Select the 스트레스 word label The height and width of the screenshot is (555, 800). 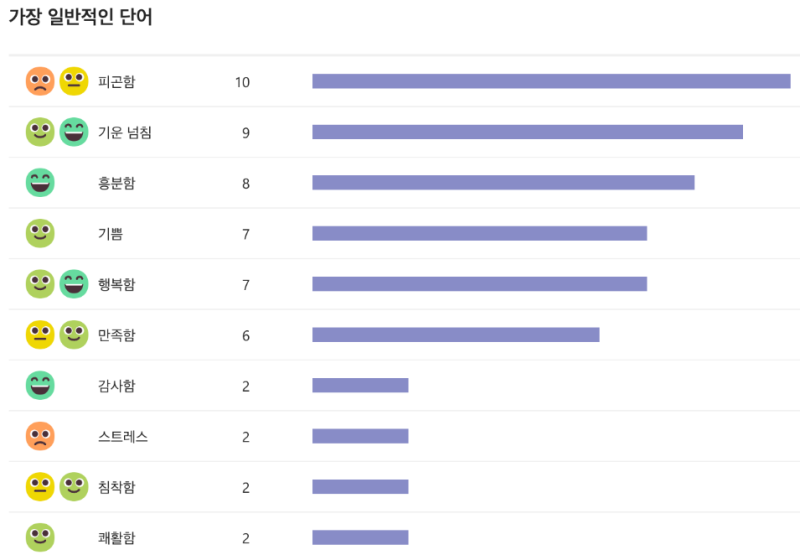coord(123,437)
